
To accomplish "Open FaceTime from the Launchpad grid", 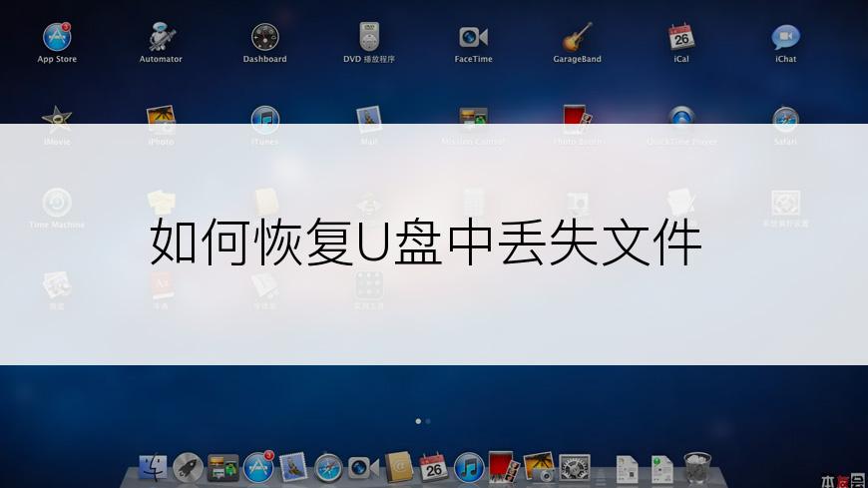I will point(473,37).
